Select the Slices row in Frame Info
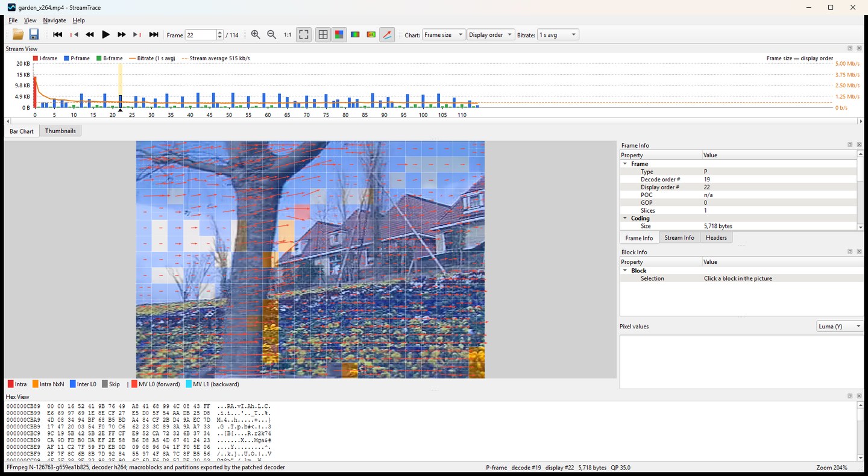The height and width of the screenshot is (476, 868). [738, 210]
